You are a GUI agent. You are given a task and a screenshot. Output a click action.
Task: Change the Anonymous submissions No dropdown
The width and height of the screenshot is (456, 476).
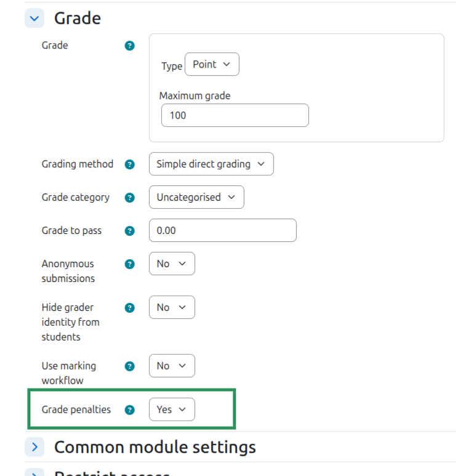click(x=172, y=264)
